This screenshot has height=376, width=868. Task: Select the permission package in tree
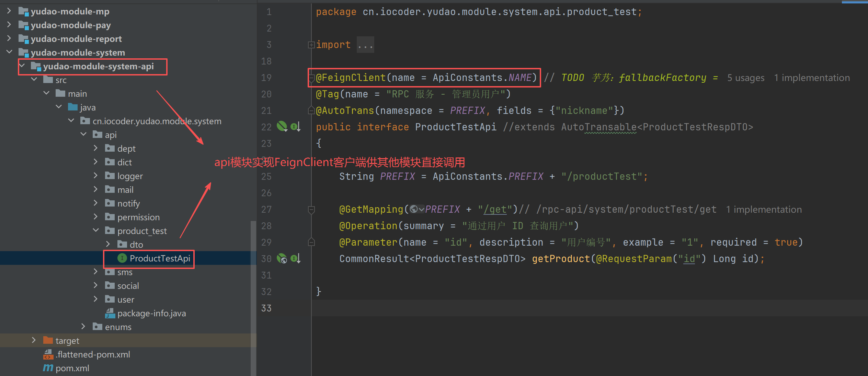point(138,217)
